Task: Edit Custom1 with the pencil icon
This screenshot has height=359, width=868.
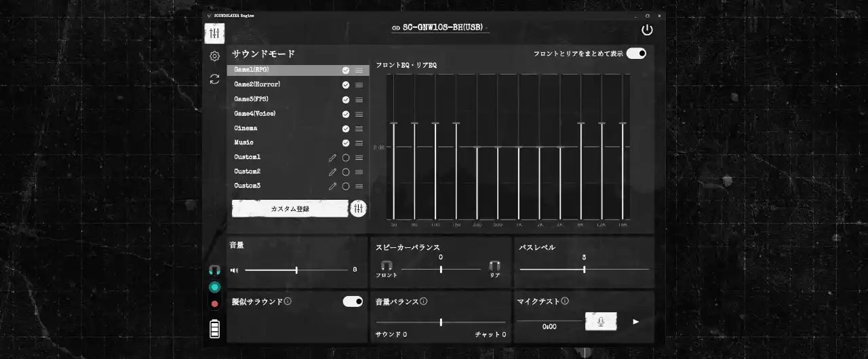Action: pyautogui.click(x=332, y=157)
